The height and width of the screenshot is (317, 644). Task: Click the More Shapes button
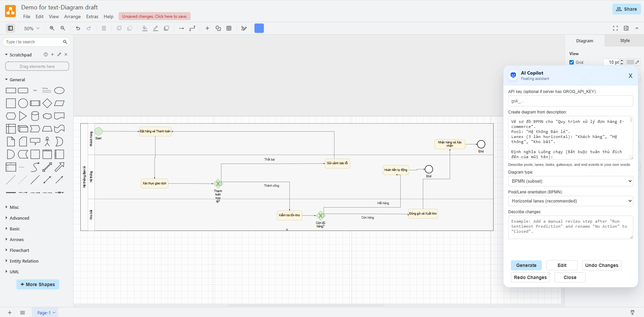click(x=38, y=284)
